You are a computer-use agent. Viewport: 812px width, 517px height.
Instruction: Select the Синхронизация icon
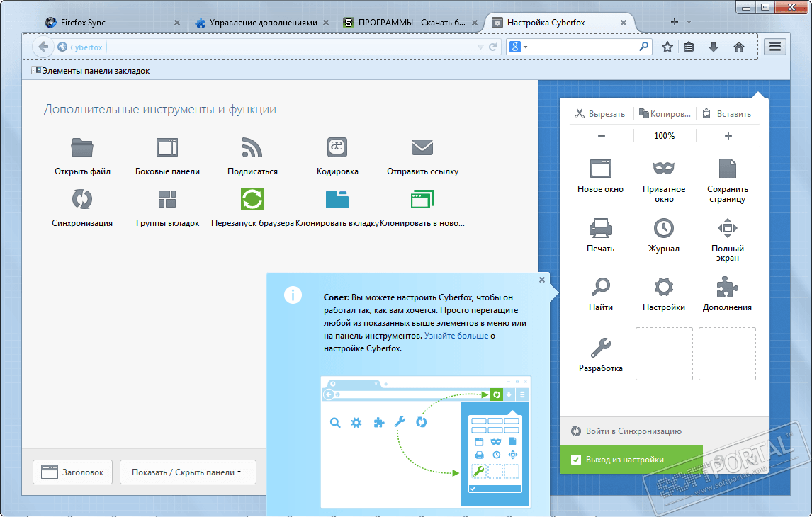(x=82, y=199)
